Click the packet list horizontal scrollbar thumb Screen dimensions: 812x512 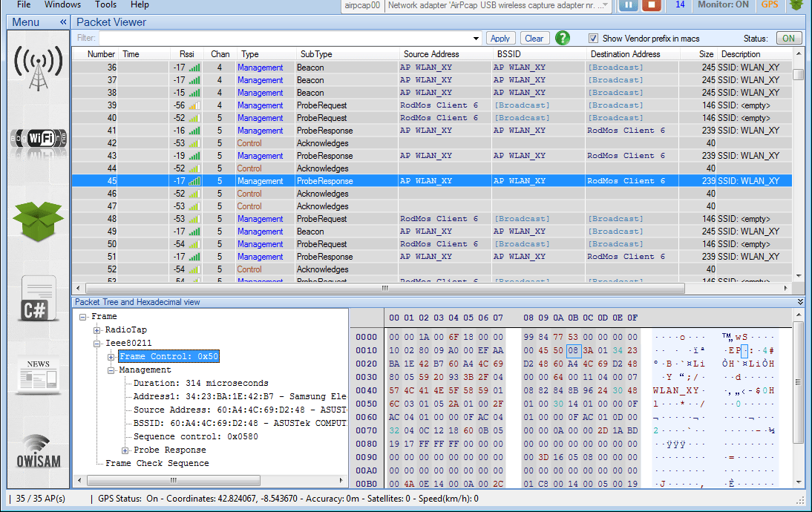[384, 289]
